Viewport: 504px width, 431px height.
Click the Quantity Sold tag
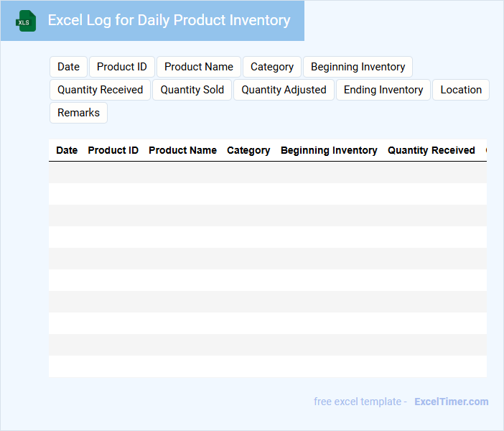192,90
